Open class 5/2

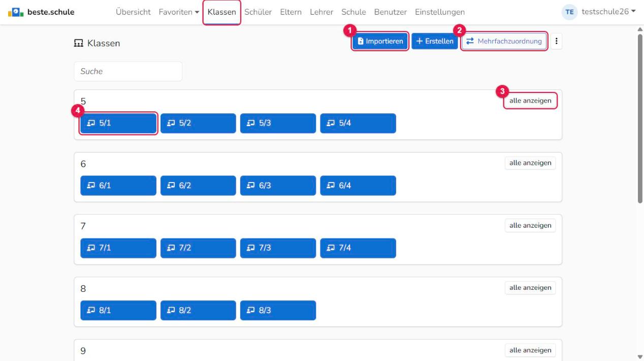coord(198,123)
